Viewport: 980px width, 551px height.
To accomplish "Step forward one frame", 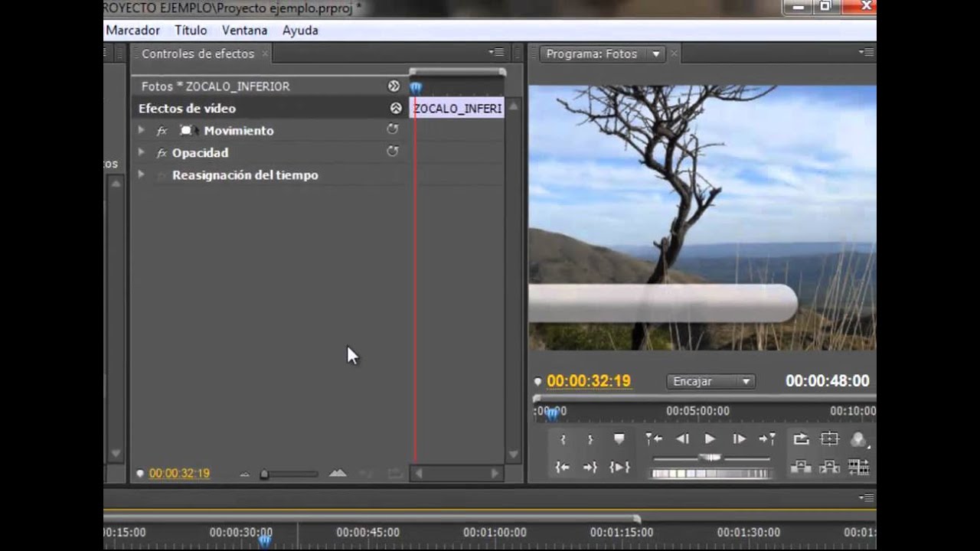I will coord(739,439).
